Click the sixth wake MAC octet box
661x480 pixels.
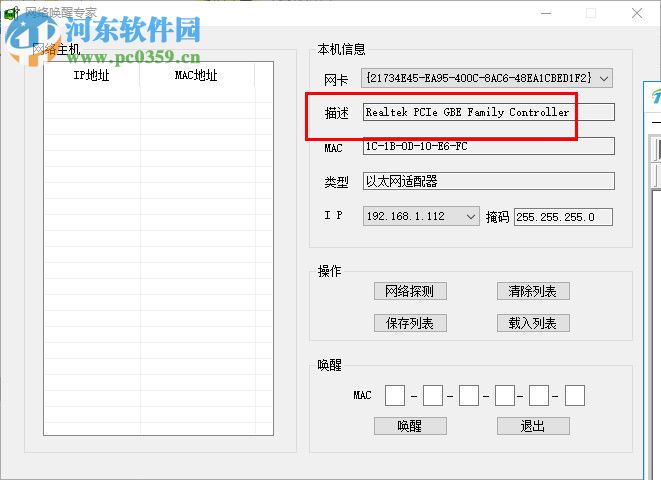tap(575, 395)
